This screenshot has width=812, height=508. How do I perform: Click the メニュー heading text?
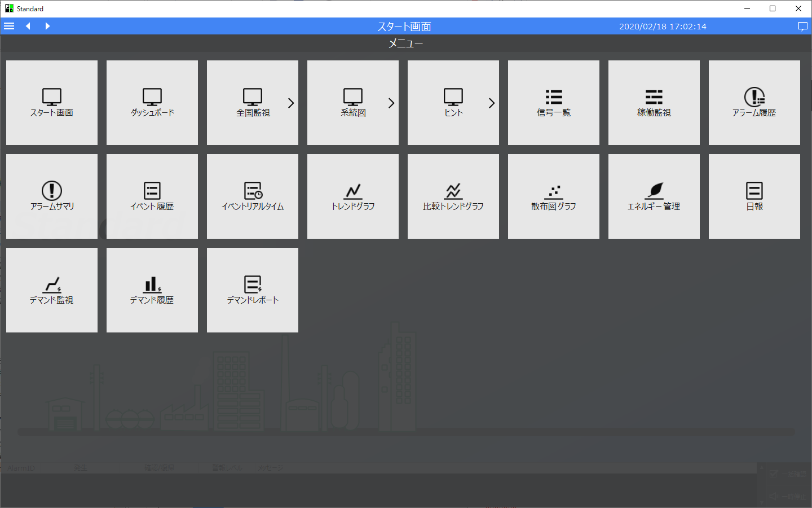[405, 43]
